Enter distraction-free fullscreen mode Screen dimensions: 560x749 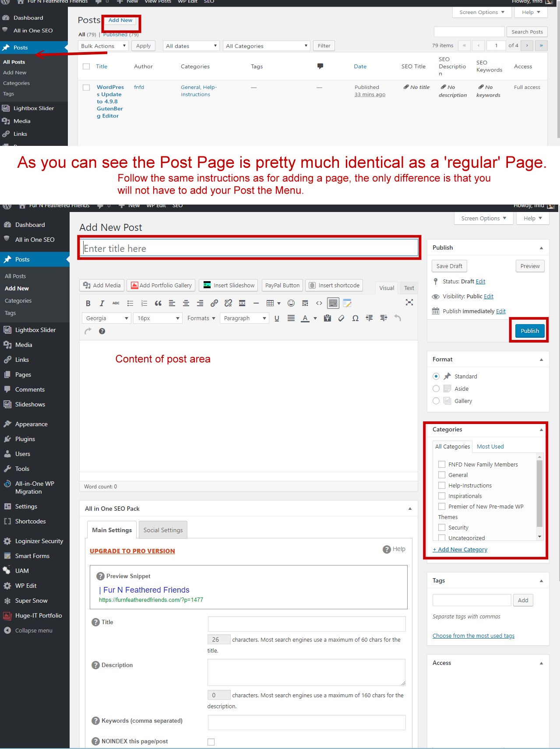coord(409,302)
